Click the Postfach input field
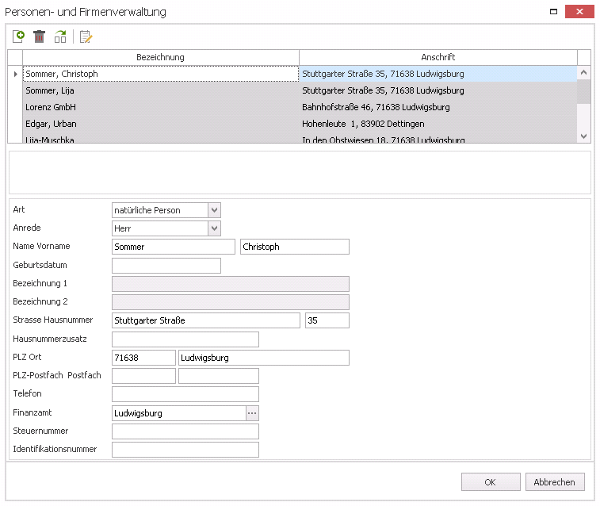600x506 pixels. pyautogui.click(x=218, y=376)
